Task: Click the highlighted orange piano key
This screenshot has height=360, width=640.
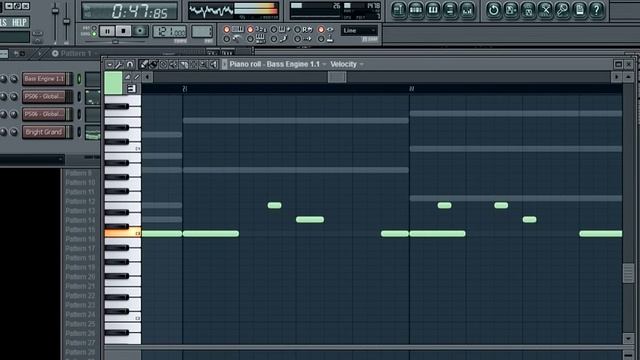Action: click(123, 233)
